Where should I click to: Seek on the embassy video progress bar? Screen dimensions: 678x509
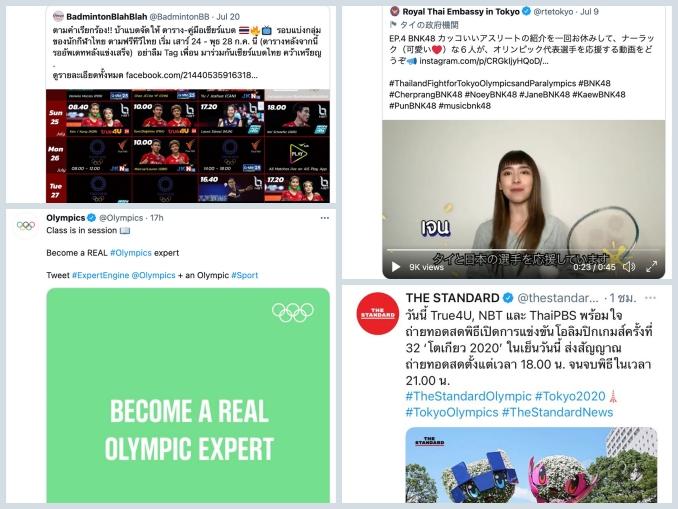point(524,250)
